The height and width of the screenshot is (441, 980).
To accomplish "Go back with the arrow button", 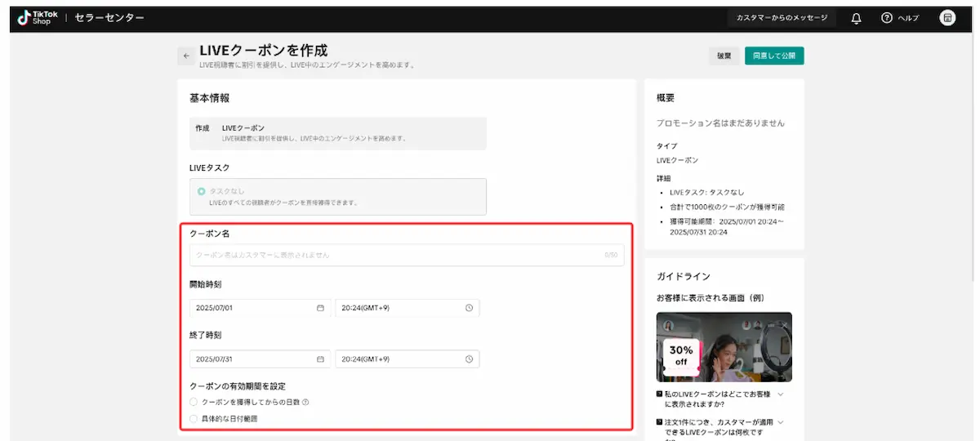I will point(186,56).
